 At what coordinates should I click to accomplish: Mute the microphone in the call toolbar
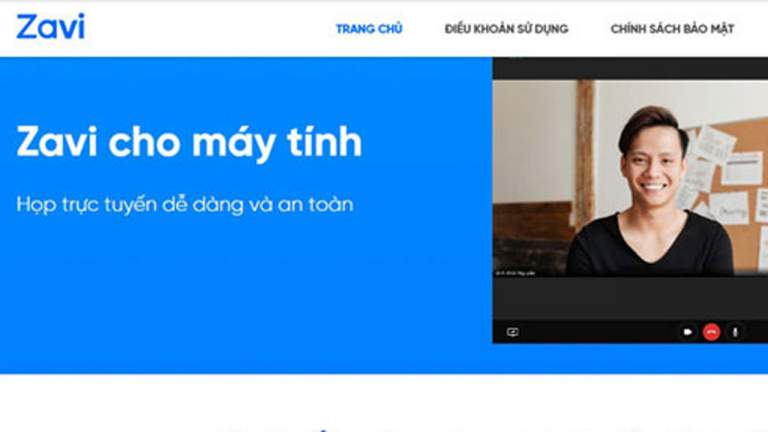click(735, 332)
